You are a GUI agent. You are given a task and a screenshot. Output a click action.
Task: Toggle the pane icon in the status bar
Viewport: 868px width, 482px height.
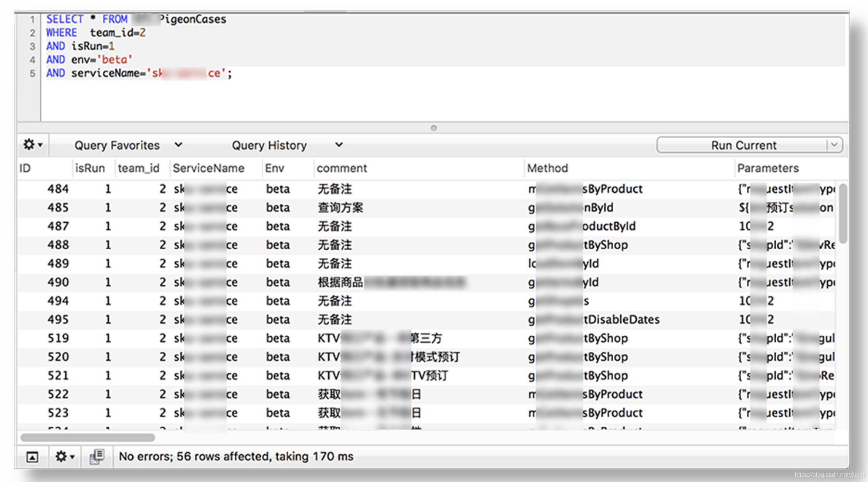(32, 457)
